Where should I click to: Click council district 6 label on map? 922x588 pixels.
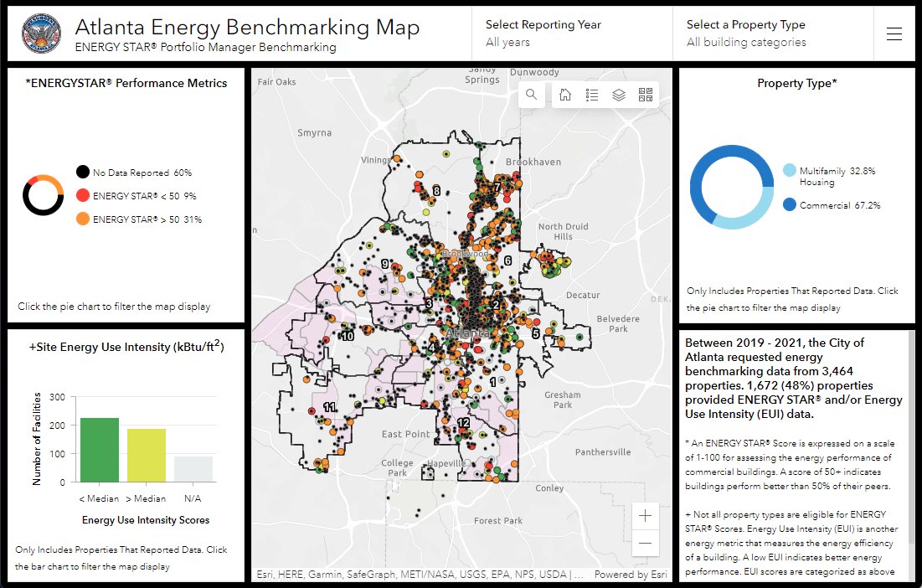(x=507, y=260)
